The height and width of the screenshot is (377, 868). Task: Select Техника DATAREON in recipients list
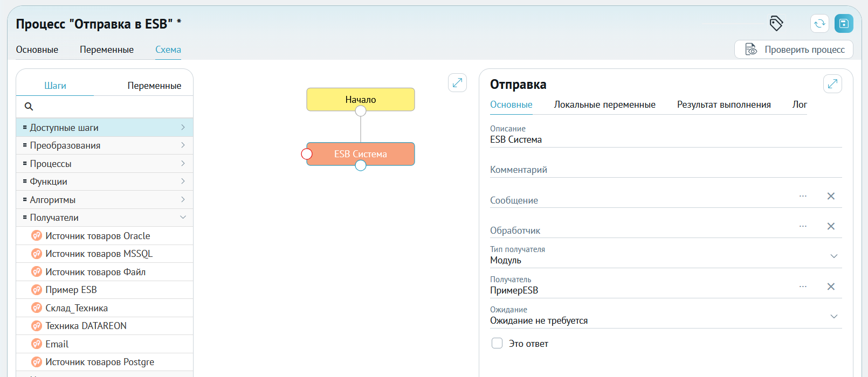pos(105,326)
